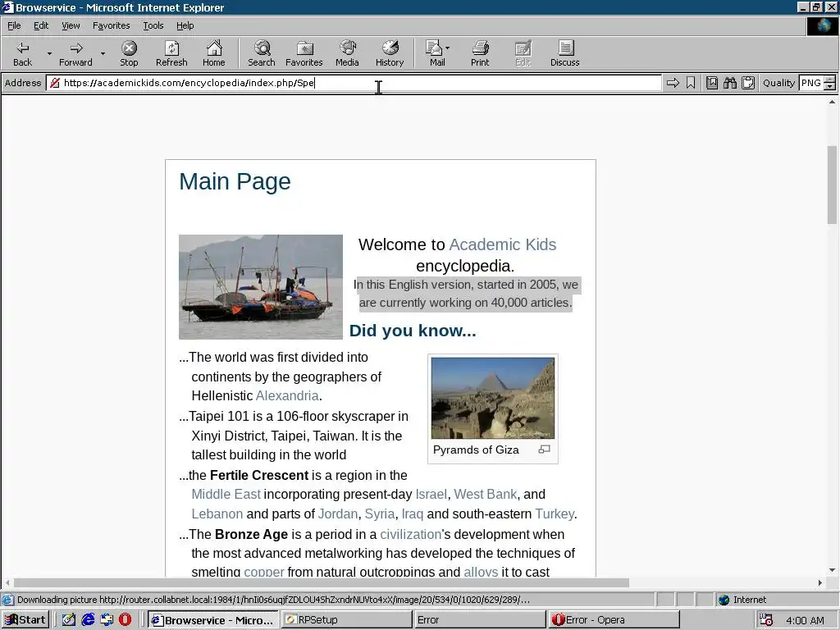
Task: Open the Search toolbar pane
Action: (x=262, y=53)
